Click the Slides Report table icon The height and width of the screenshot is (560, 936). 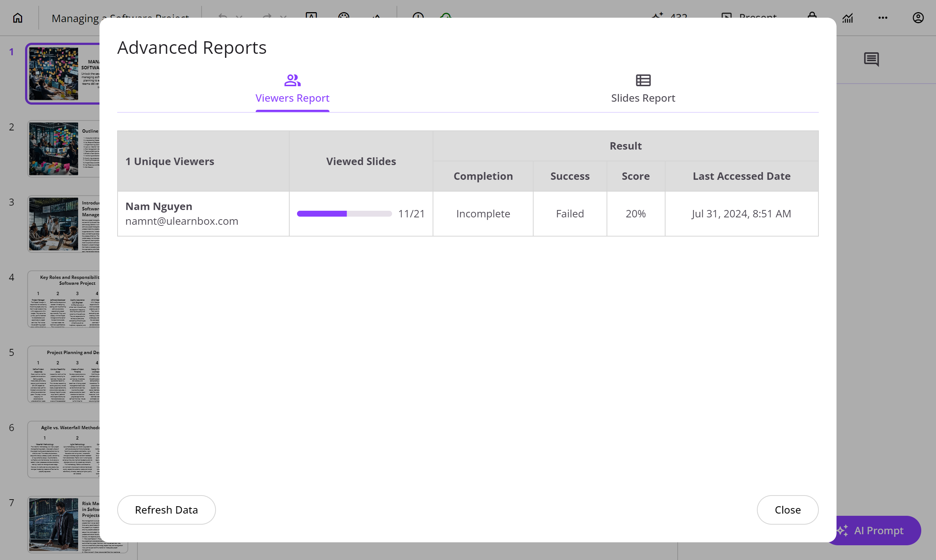pos(643,80)
